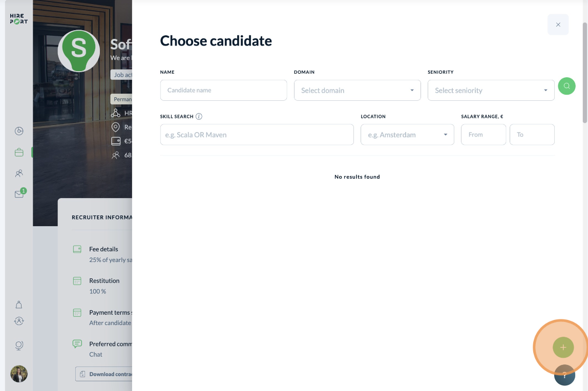Click the dark help question mark button

(x=564, y=375)
